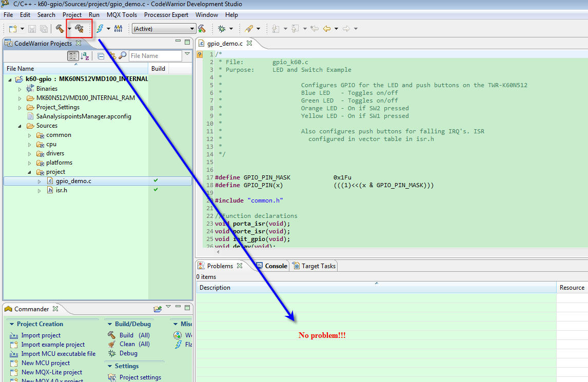Click Import example project link
Screen dimensions: 588x382
pos(53,345)
